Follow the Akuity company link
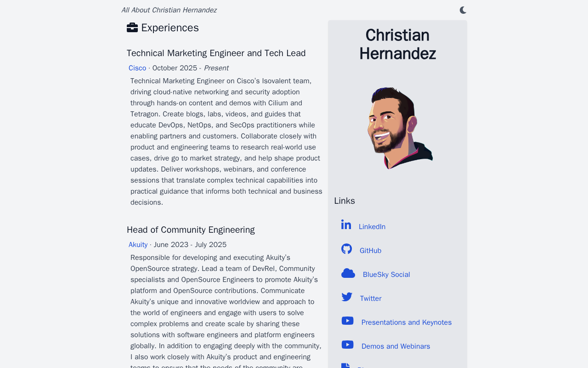This screenshot has width=588, height=368. click(138, 245)
